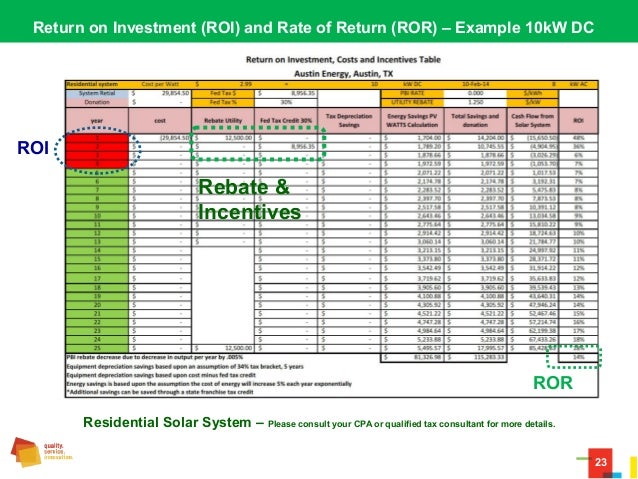The width and height of the screenshot is (638, 479).
Task: Click the 'Austin Energy, Austin, TX' subtitle
Action: point(343,74)
